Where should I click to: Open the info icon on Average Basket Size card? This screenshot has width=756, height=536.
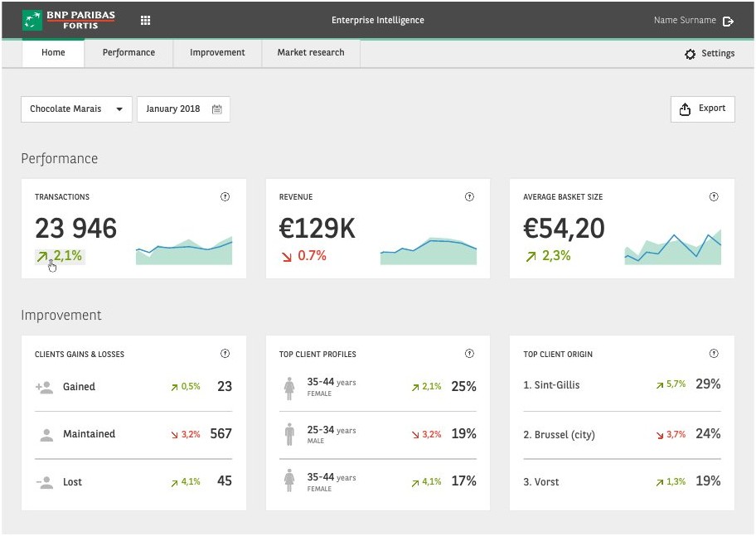click(714, 196)
